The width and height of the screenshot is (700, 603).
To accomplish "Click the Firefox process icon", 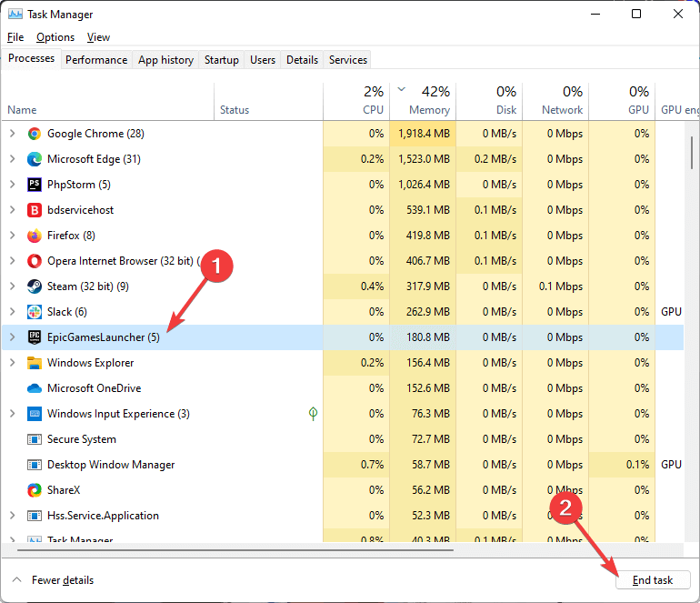I will pos(35,236).
